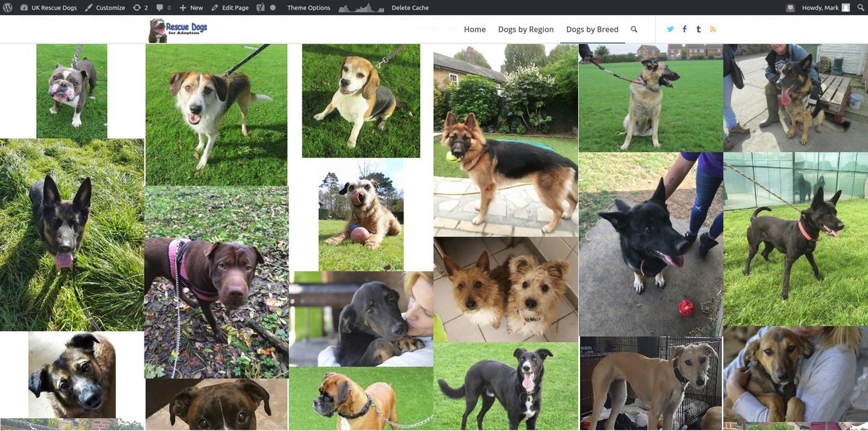868x431 pixels.
Task: Open the boxer with chain lead photo
Action: pos(361,398)
